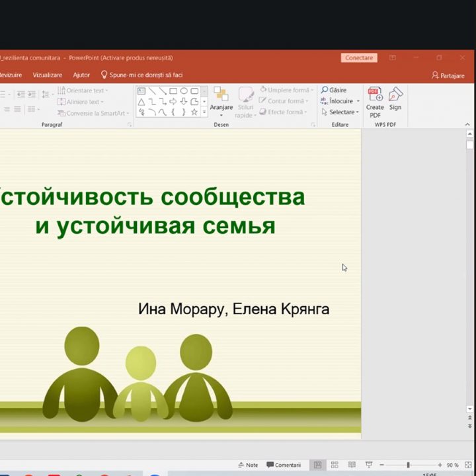Image resolution: width=476 pixels, height=476 pixels.
Task: Click Găsire (Find) in the Editare group
Action: (334, 90)
